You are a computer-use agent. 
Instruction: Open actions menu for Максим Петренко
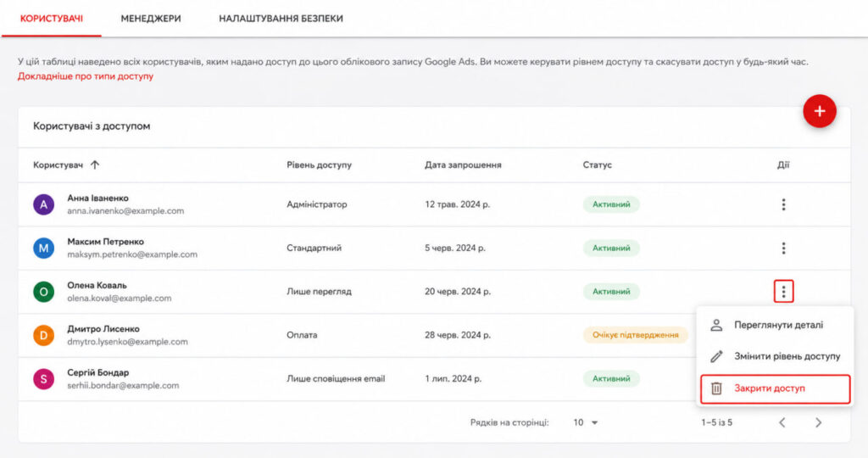click(x=783, y=249)
